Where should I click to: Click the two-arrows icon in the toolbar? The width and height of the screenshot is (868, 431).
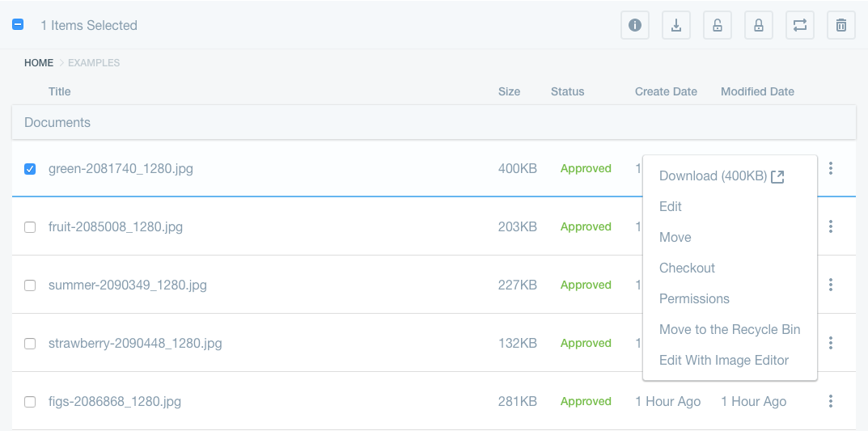click(800, 25)
